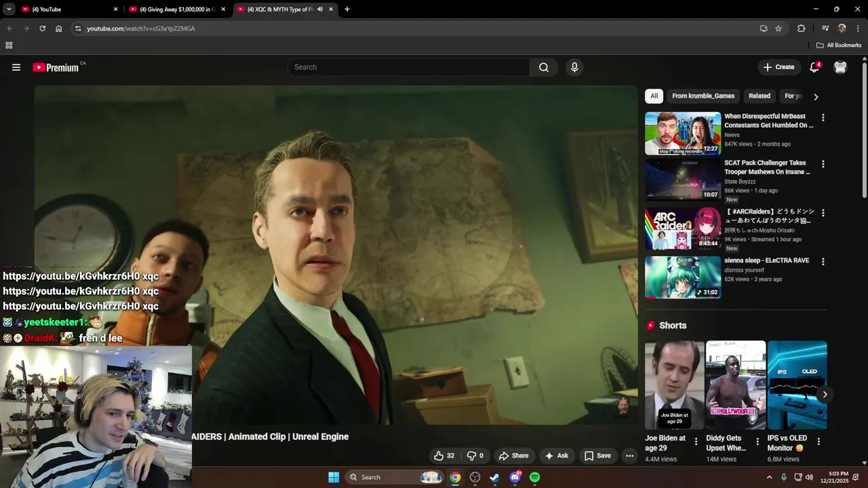Screen dimensions: 868x488
Task: Reload the page in Chrome
Action: pyautogui.click(x=42, y=28)
